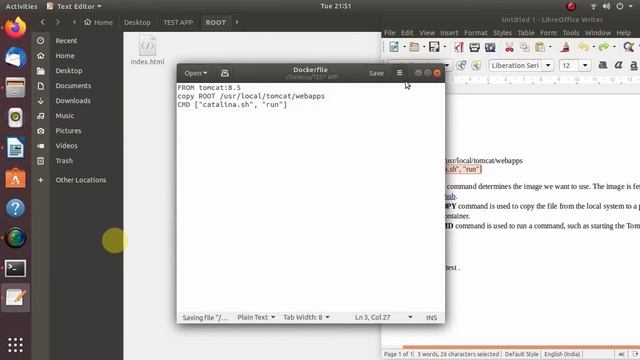The image size is (640, 360).
Task: Click the New Style icon in Writer
Action: click(476, 65)
